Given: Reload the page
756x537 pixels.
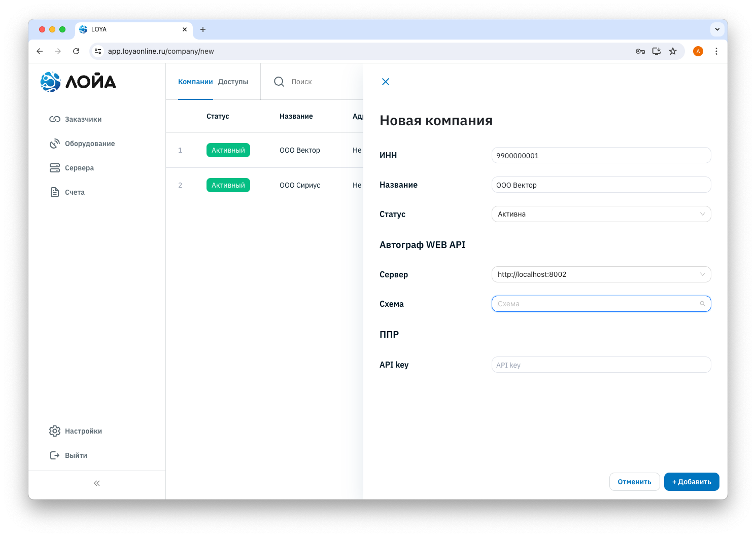Looking at the screenshot, I should tap(76, 51).
